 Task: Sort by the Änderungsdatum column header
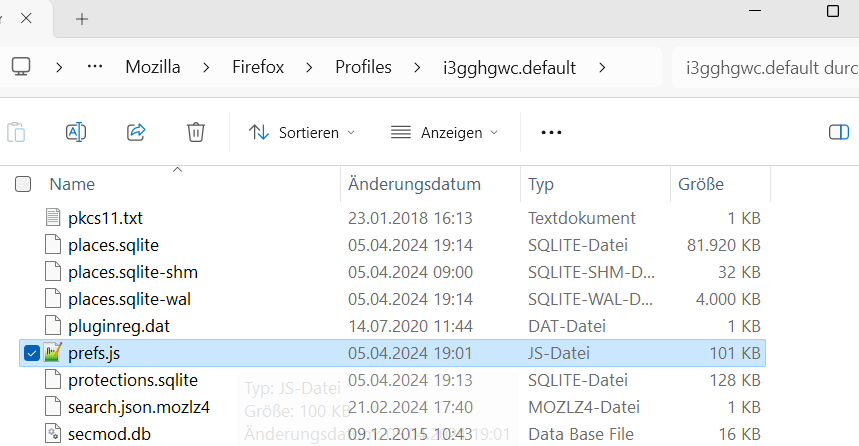414,184
